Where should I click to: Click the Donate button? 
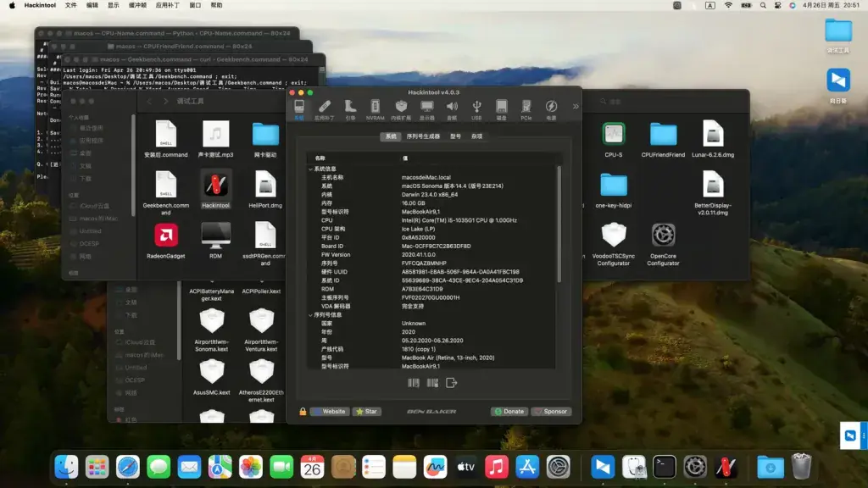(x=509, y=412)
